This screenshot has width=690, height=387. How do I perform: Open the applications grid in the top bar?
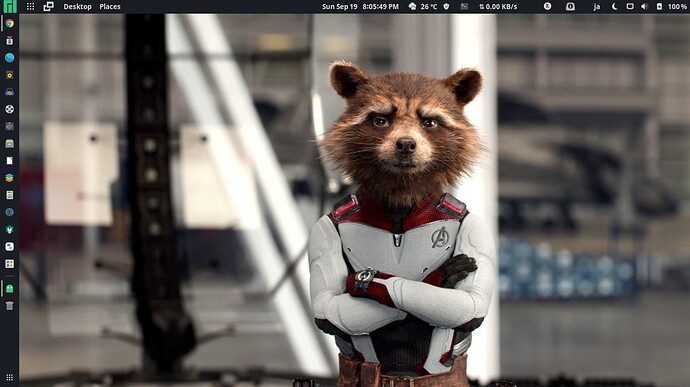[x=30, y=7]
